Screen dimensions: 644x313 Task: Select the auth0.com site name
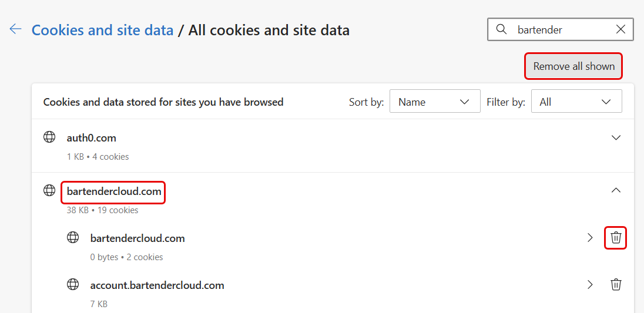point(91,138)
